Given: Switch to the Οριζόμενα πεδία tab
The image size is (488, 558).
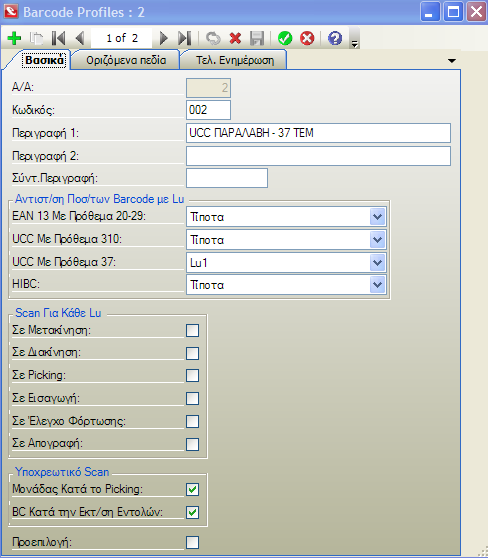Looking at the screenshot, I should pyautogui.click(x=126, y=60).
